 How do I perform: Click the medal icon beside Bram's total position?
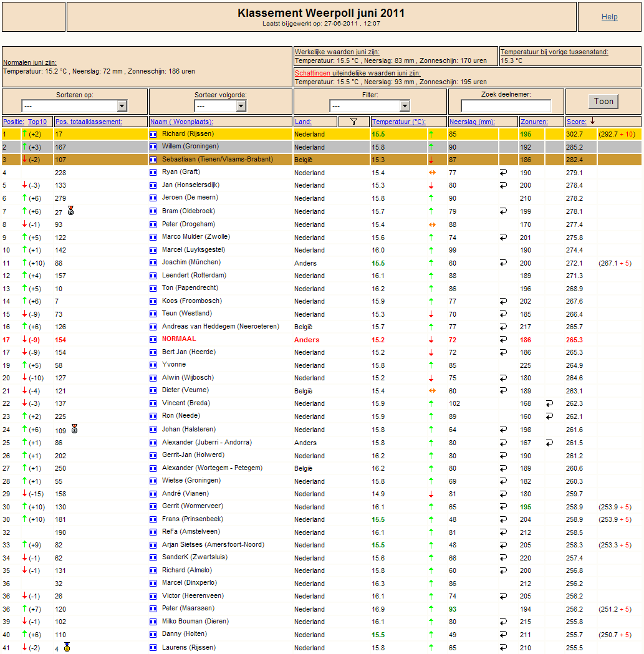pyautogui.click(x=71, y=211)
